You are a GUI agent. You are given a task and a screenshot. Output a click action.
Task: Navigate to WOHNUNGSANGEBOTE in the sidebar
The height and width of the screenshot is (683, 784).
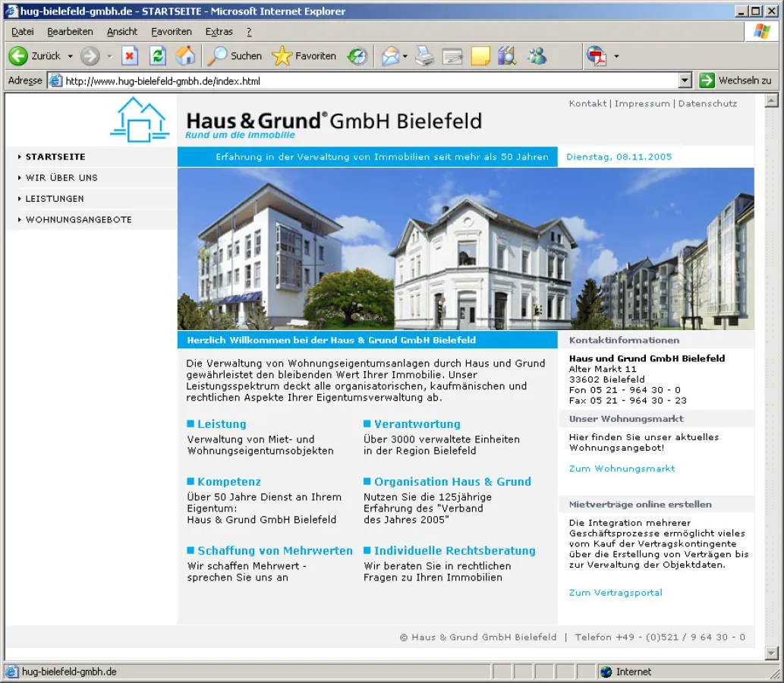point(78,220)
